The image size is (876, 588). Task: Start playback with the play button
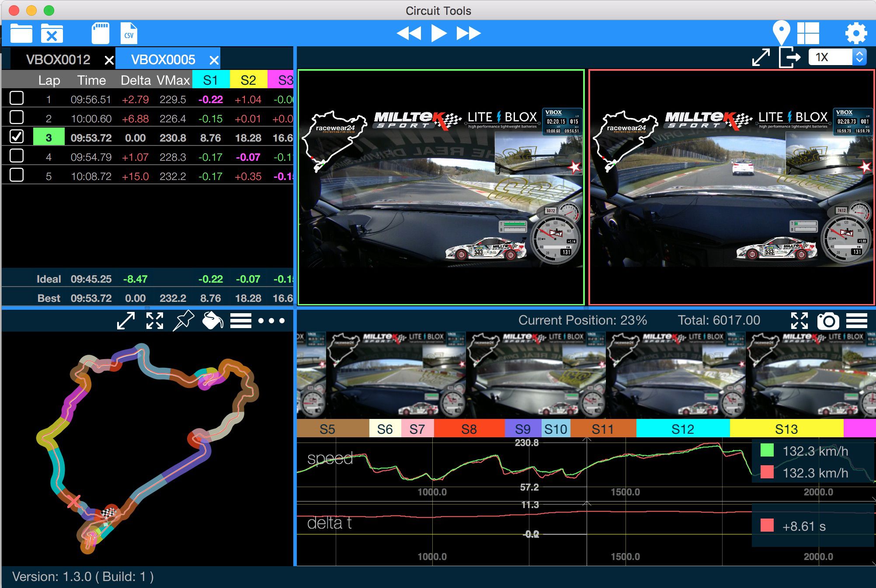(x=438, y=33)
